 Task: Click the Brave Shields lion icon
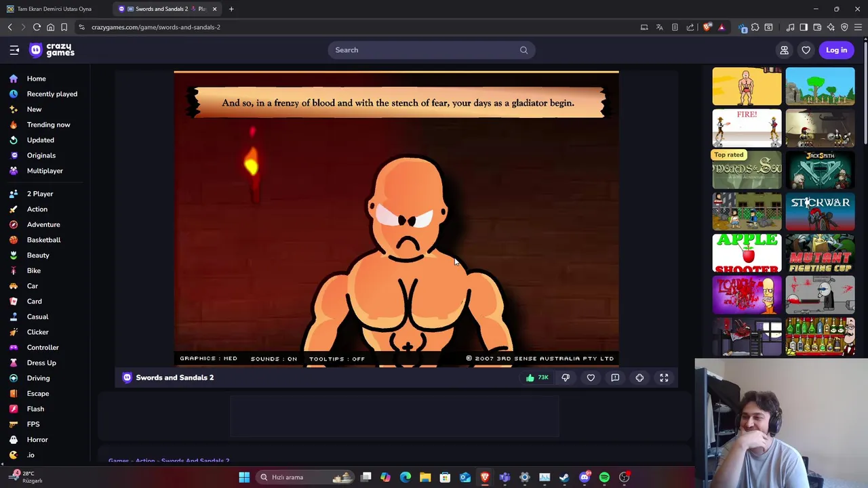[x=707, y=27]
